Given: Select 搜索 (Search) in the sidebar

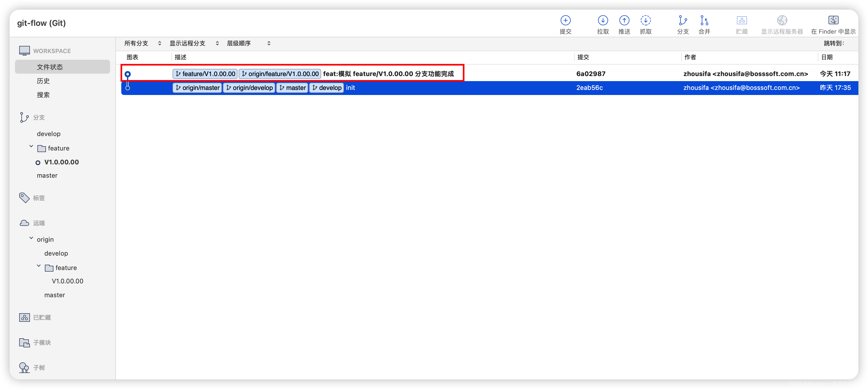Looking at the screenshot, I should pos(43,95).
